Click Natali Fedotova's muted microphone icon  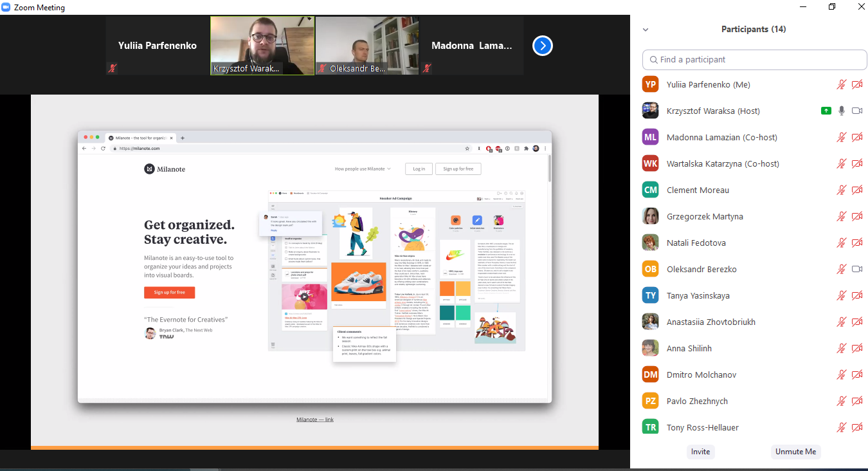pyautogui.click(x=841, y=243)
